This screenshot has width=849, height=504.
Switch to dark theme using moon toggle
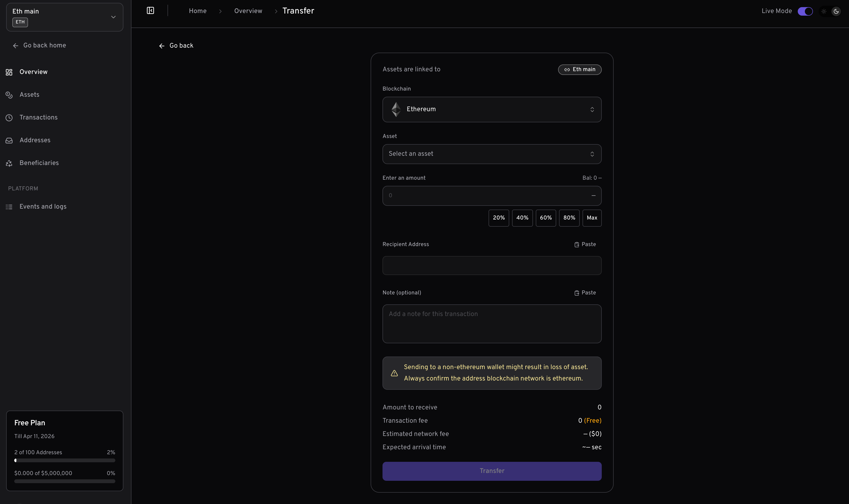[835, 11]
